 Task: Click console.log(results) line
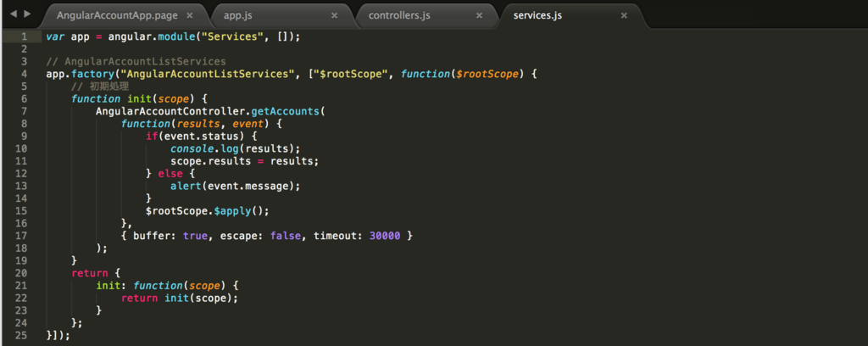coord(236,148)
